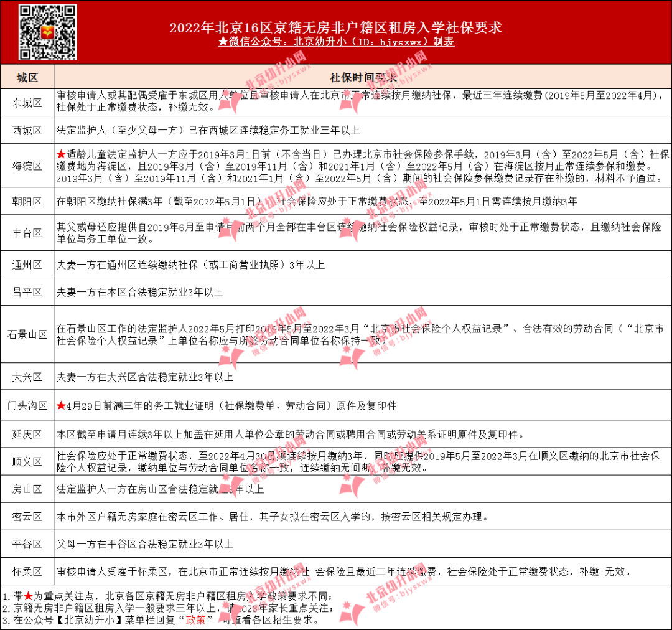This screenshot has height=630, width=672.
Task: Select the 门头沟区 text 4月29日前满三年的务工就业证明
Action: 226,405
